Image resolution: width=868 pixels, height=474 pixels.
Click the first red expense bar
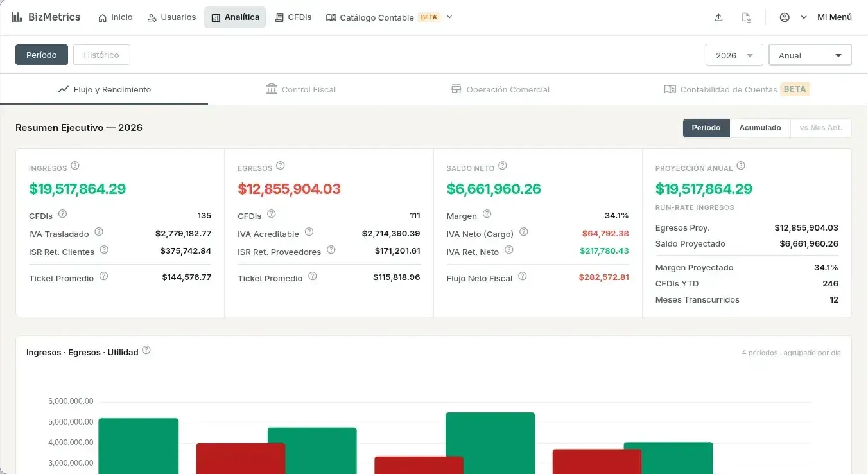coord(241,458)
